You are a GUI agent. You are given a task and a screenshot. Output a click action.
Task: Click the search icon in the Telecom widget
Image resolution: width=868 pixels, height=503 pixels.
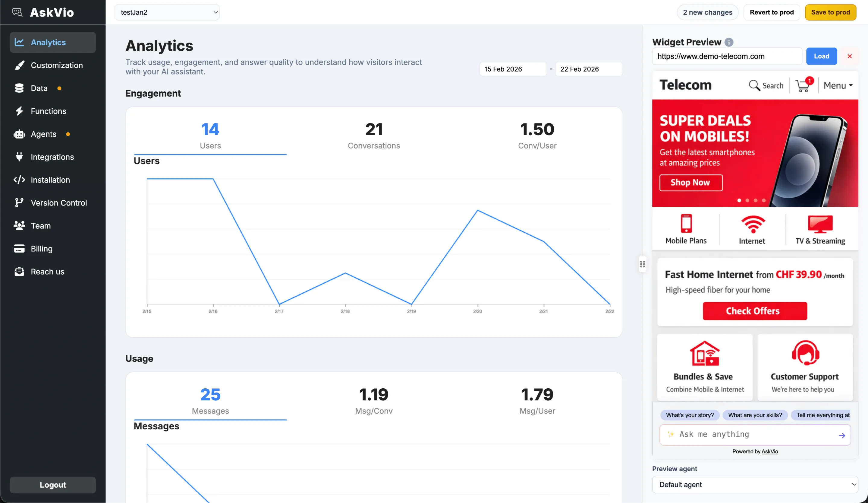coord(754,85)
